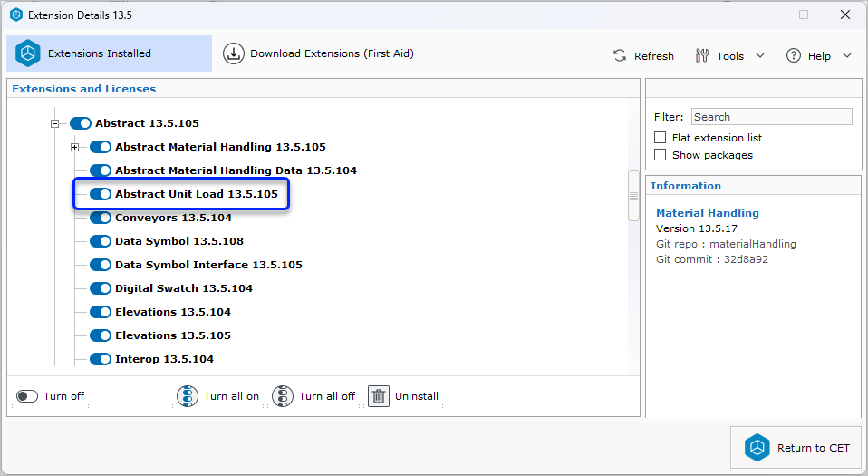Toggle off Abstract 13.5.105 extension

[81, 123]
